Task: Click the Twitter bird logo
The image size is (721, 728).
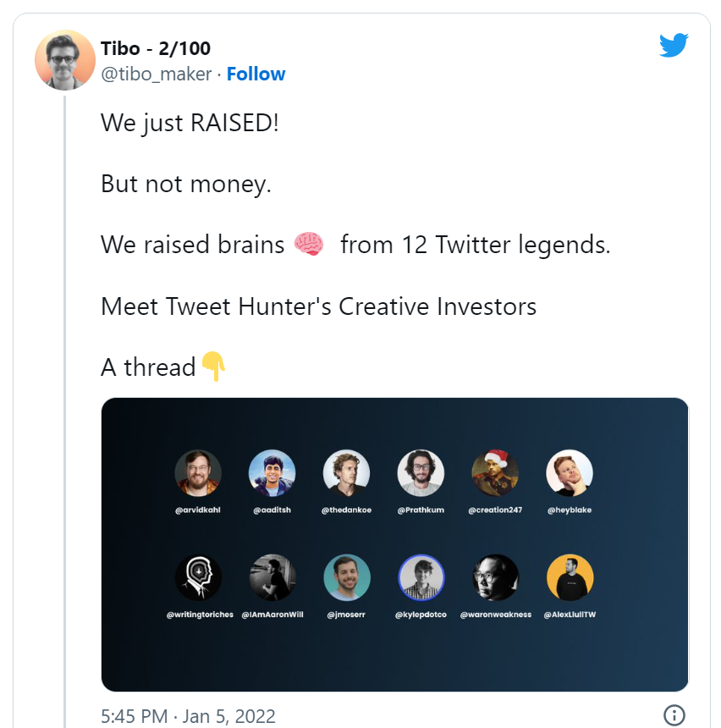Action: [x=674, y=46]
